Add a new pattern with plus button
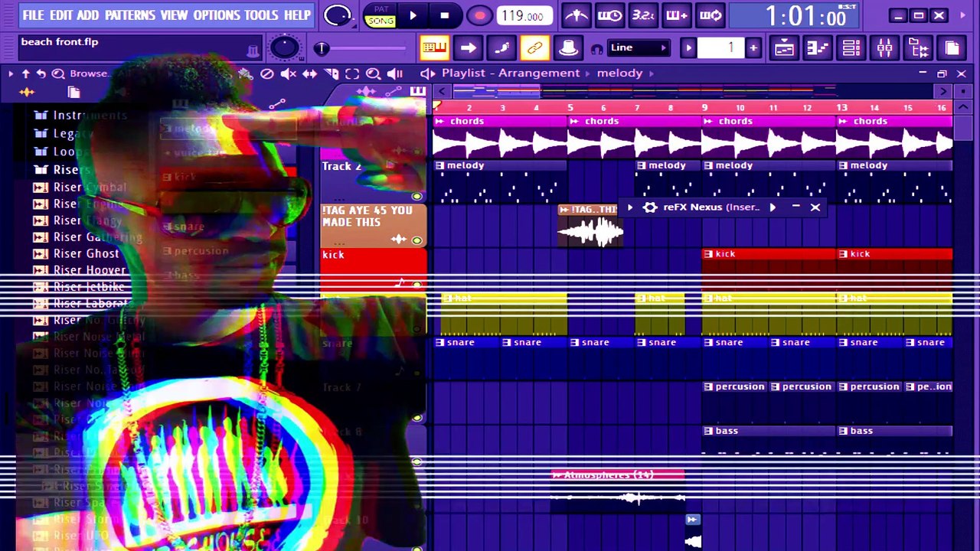980x551 pixels. point(753,48)
